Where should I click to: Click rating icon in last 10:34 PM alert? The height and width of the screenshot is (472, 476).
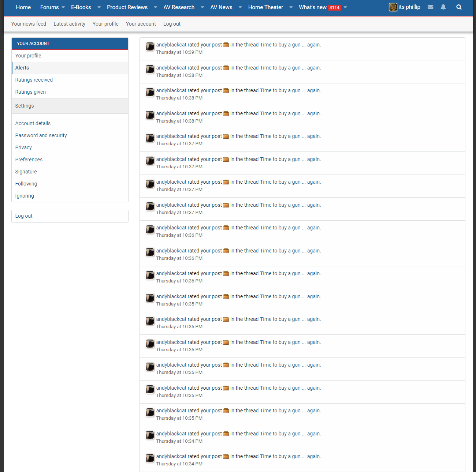click(226, 457)
